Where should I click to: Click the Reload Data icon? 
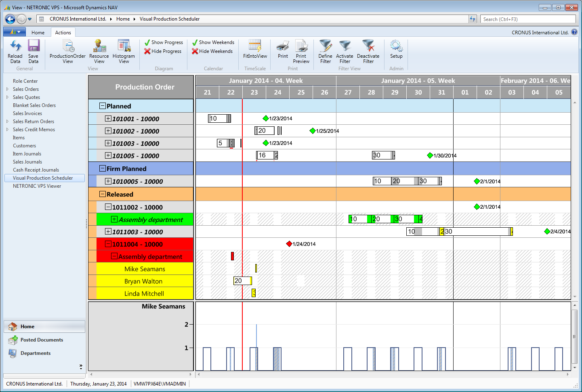coord(15,51)
